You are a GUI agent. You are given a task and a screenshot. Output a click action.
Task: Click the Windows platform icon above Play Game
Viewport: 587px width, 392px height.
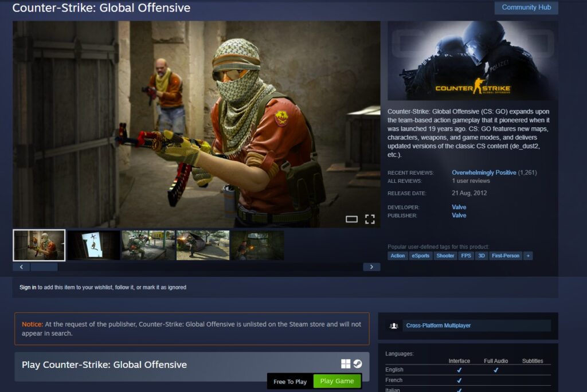pyautogui.click(x=346, y=364)
